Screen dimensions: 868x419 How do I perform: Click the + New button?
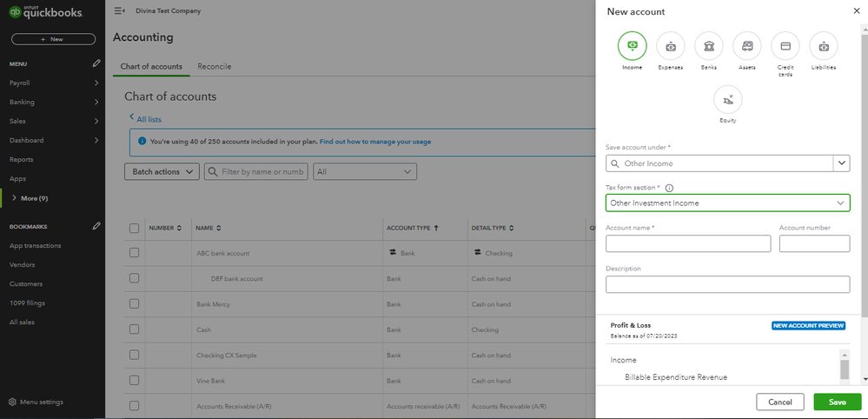(53, 39)
